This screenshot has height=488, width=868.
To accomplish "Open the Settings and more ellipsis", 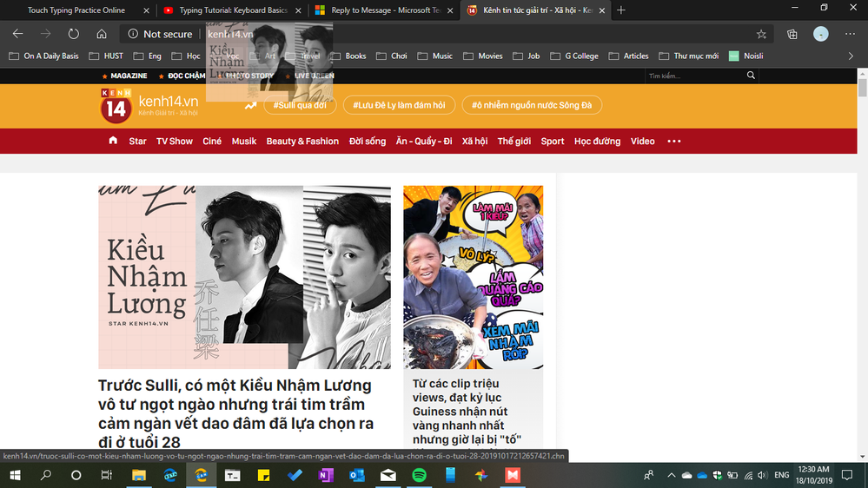I will 850,34.
